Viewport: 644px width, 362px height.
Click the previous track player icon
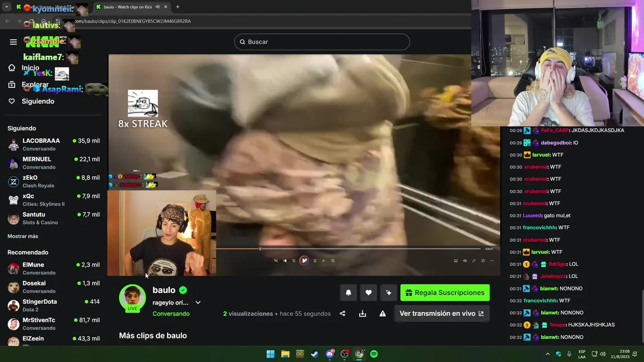click(x=285, y=260)
